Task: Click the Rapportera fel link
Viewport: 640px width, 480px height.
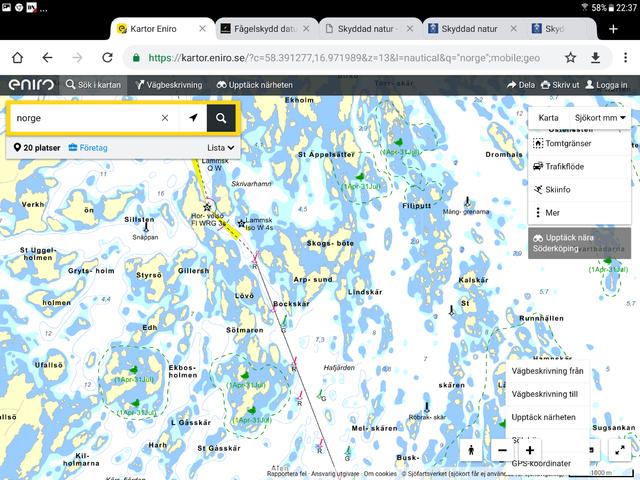Action: (287, 473)
